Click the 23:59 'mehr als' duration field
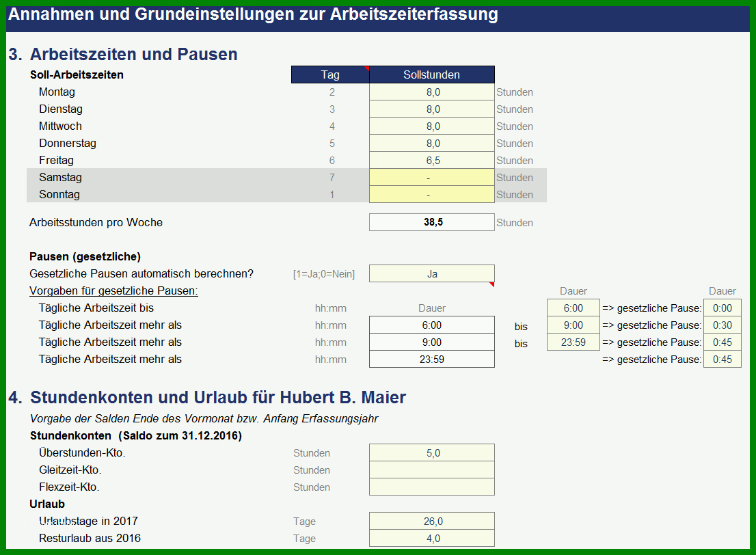Screen dimensions: 756x555 pos(431,360)
